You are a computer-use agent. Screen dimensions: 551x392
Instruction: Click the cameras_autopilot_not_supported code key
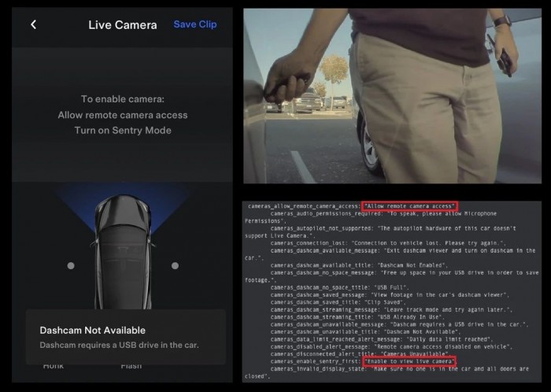[x=322, y=228]
